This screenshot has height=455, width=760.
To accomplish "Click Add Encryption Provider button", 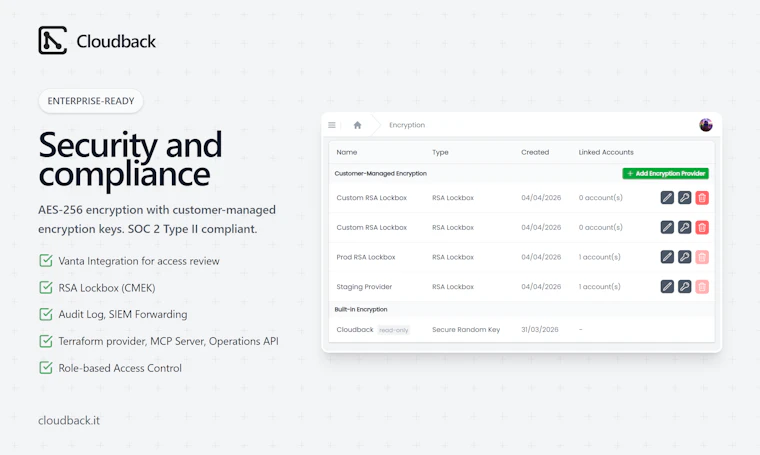I will [665, 173].
